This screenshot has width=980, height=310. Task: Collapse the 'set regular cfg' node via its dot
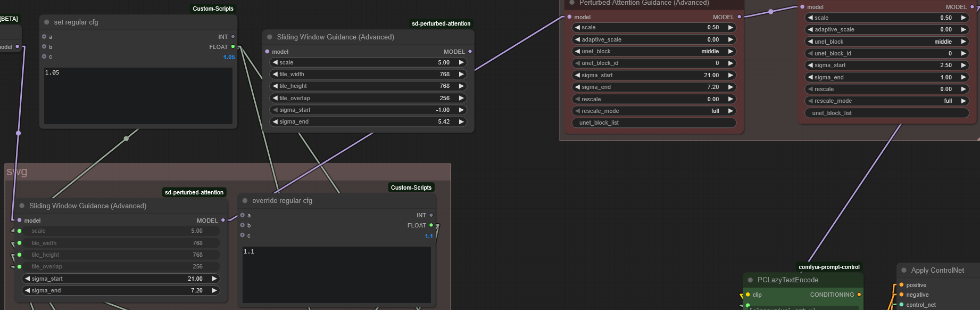point(47,22)
